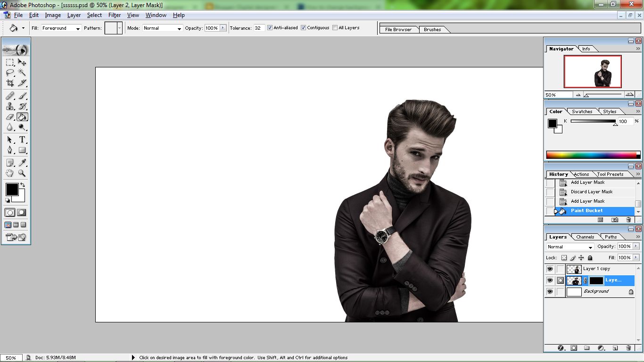Select the Eyedropper tool

[22, 163]
